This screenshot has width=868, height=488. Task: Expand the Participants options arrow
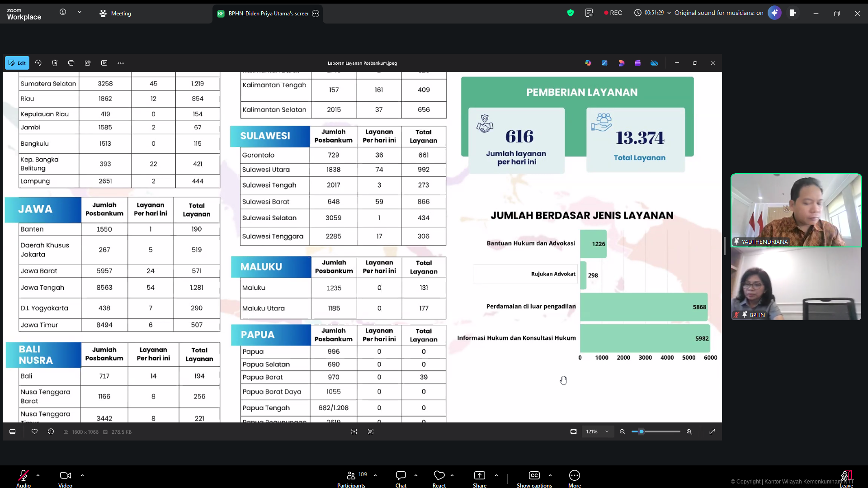tap(375, 475)
